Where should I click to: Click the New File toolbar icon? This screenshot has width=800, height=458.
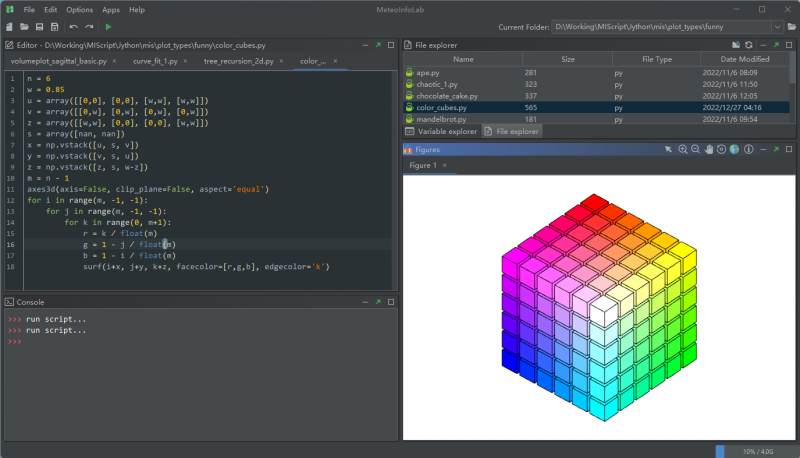(10, 26)
